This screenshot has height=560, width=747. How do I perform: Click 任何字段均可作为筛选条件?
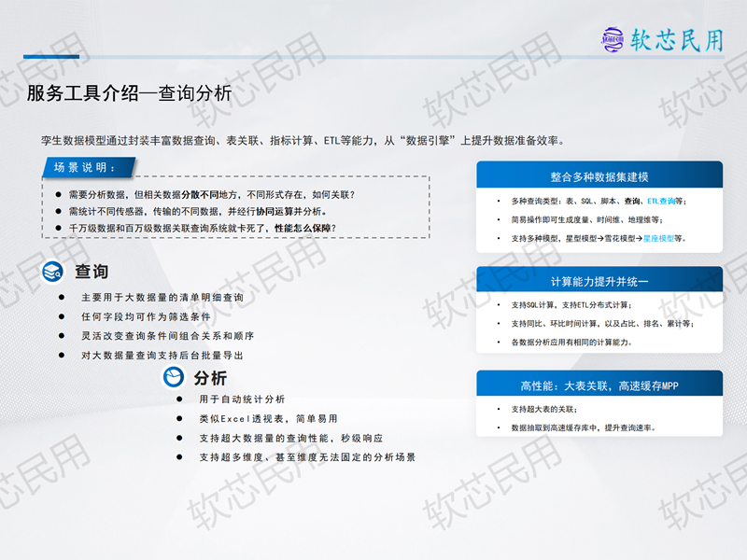coord(146,316)
